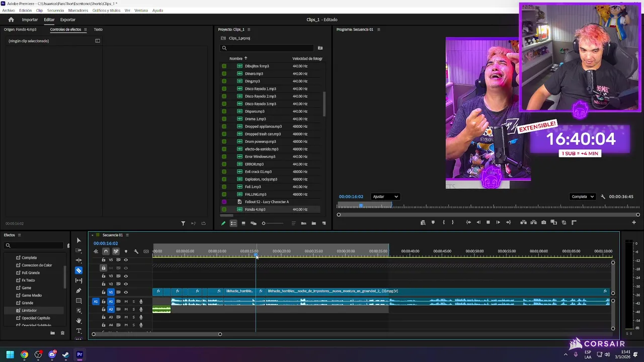This screenshot has width=644, height=362.
Task: Open Proyecto Clips_1 panel menu
Action: (249, 30)
